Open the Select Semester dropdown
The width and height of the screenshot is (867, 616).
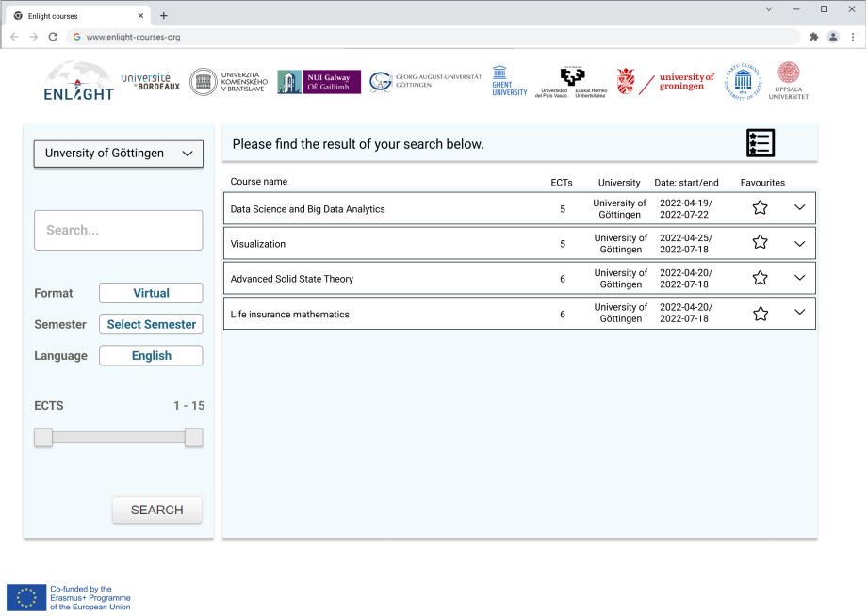click(x=151, y=324)
